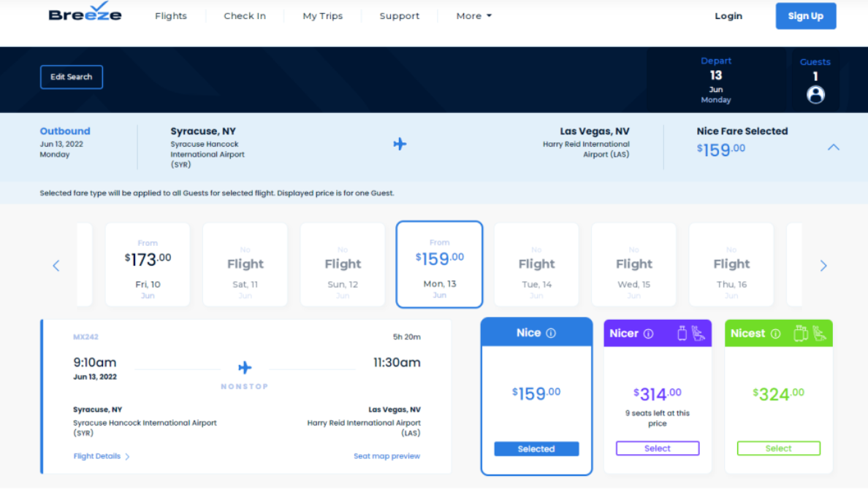Open My Trips

click(323, 16)
